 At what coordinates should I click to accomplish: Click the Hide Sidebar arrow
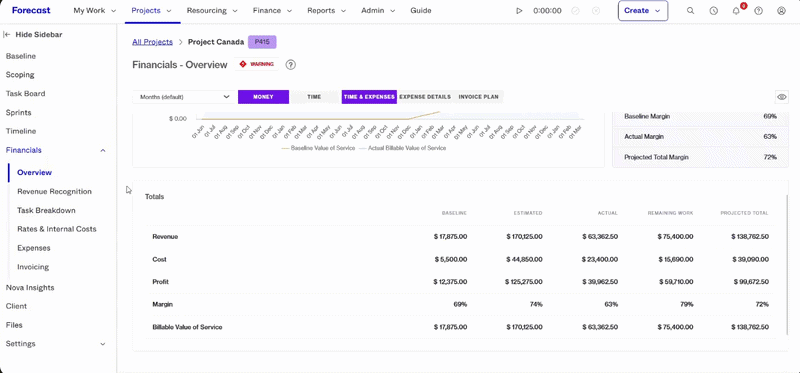pos(7,35)
